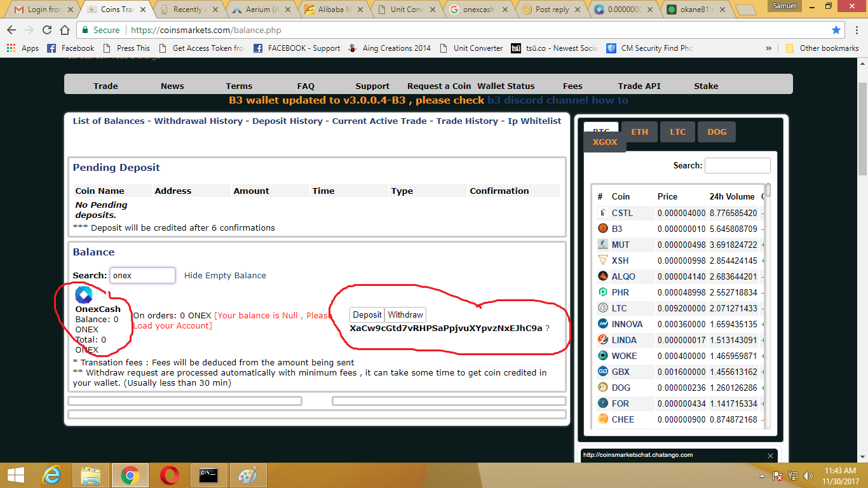
Task: Open File Explorer from the taskbar
Action: click(x=91, y=475)
